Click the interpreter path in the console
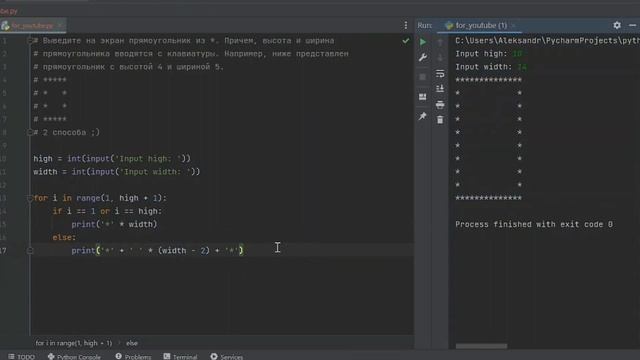 coord(547,40)
